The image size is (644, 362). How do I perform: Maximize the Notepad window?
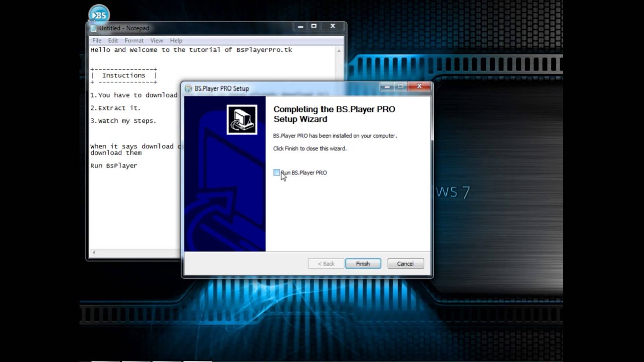314,26
